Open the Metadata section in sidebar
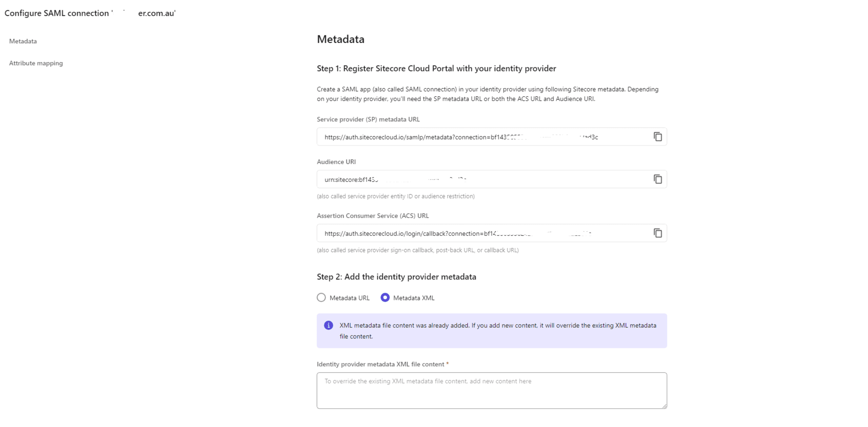Image resolution: width=868 pixels, height=427 pixels. [x=23, y=41]
